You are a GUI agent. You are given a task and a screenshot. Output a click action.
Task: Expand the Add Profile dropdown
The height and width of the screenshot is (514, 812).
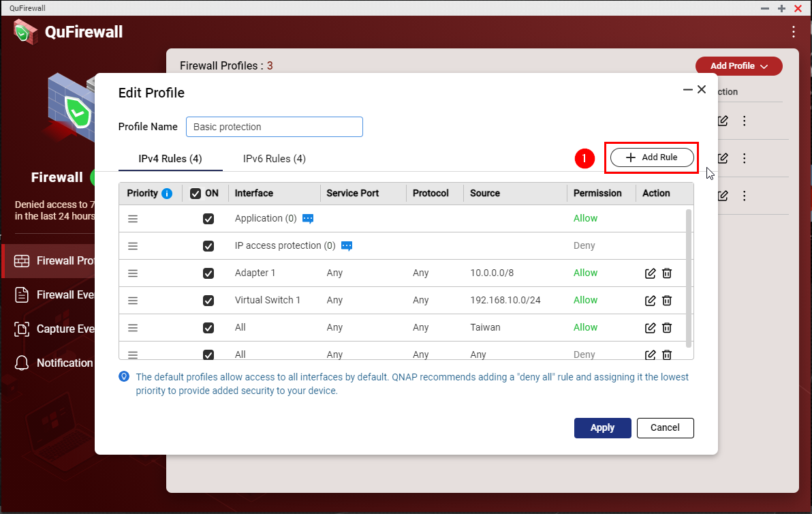click(x=738, y=66)
